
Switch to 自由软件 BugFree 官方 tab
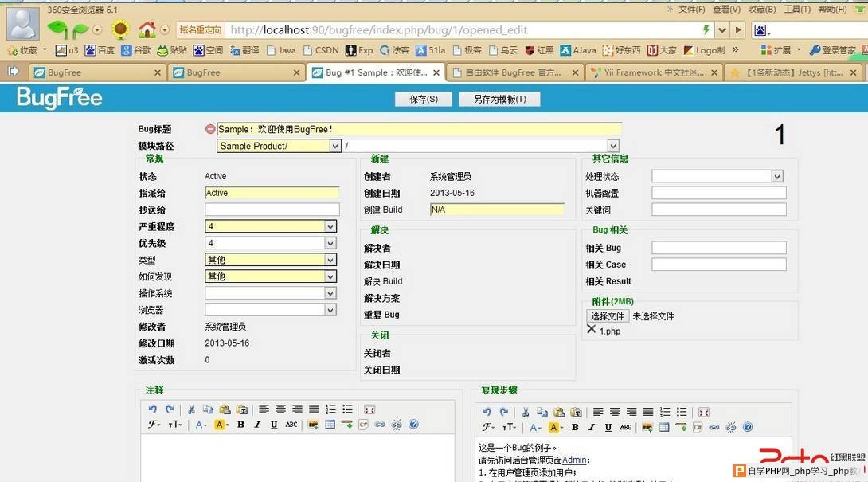click(514, 72)
